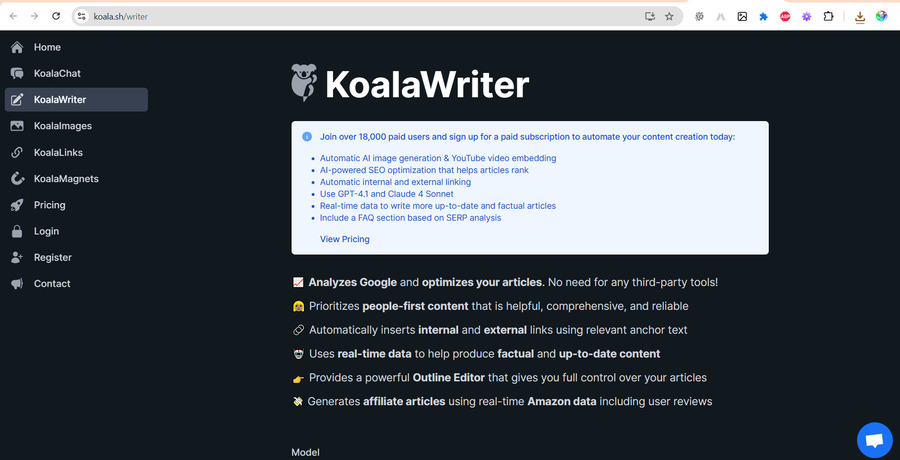Click the bug-shaped extension icon
The height and width of the screenshot is (460, 900).
pyautogui.click(x=699, y=17)
